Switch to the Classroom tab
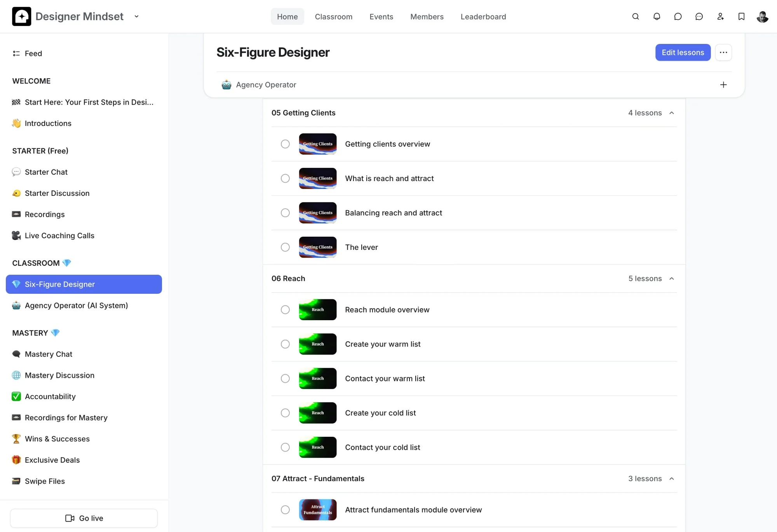This screenshot has width=777, height=532. click(334, 17)
